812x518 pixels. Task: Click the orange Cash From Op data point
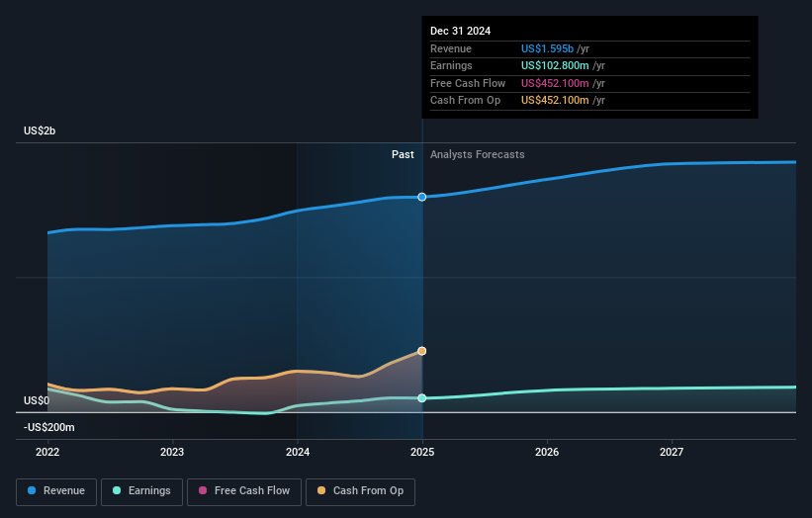tap(422, 351)
